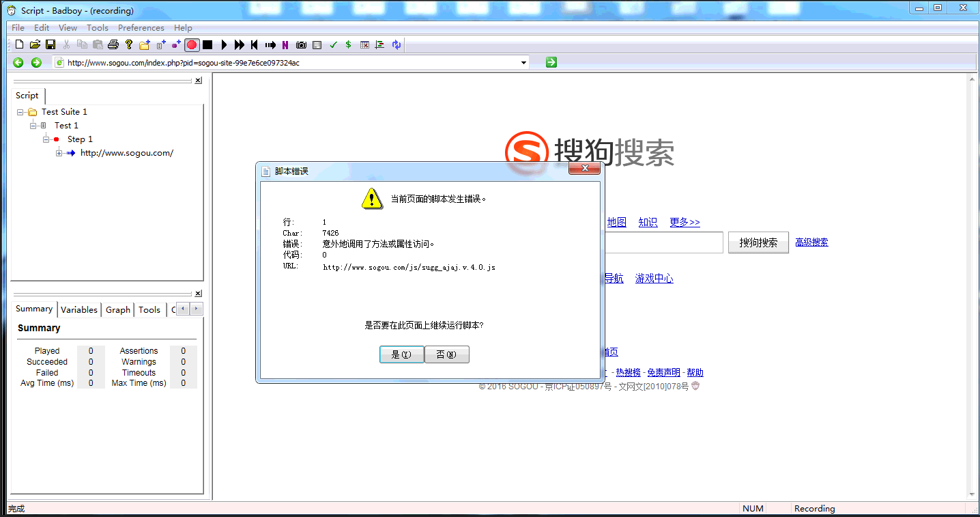Switch to the Graph tab
Image resolution: width=980 pixels, height=517 pixels.
(x=118, y=310)
